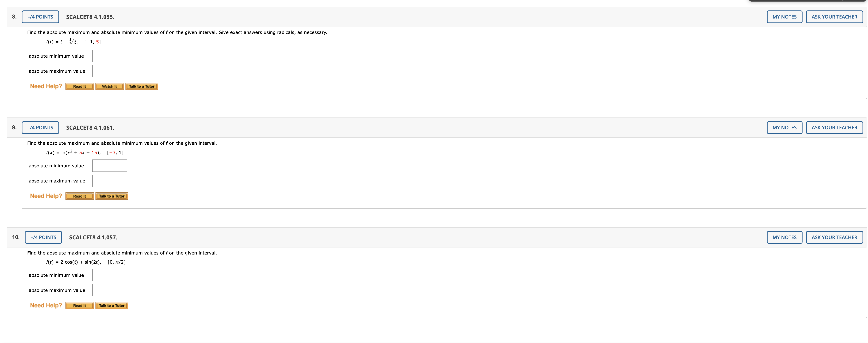Focus question 8 absolute minimum value field

point(110,56)
